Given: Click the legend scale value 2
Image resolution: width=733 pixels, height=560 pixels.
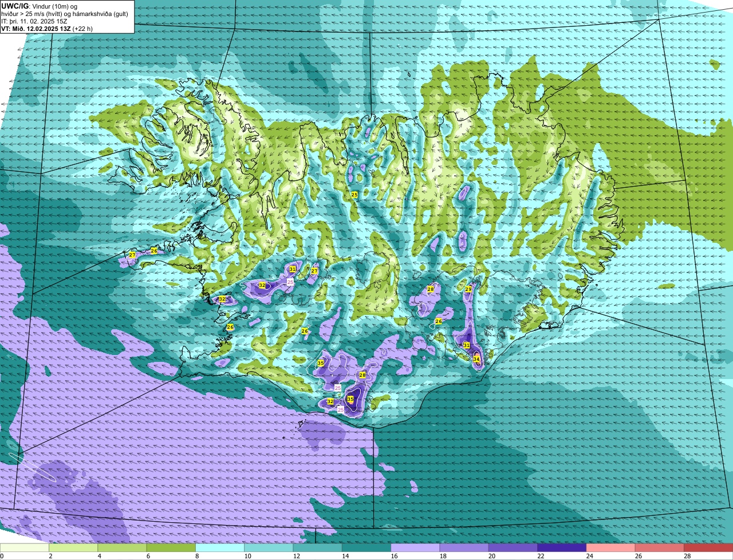Looking at the screenshot, I should click(x=50, y=556).
